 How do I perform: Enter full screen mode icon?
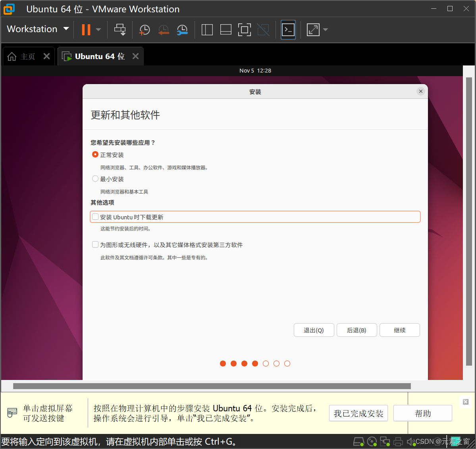(245, 30)
